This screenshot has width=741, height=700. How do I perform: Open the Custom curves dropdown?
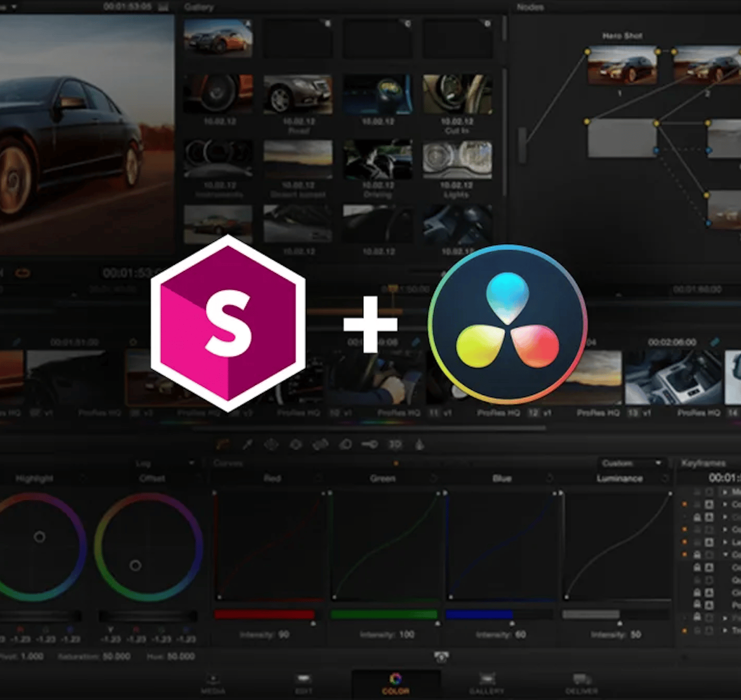632,463
